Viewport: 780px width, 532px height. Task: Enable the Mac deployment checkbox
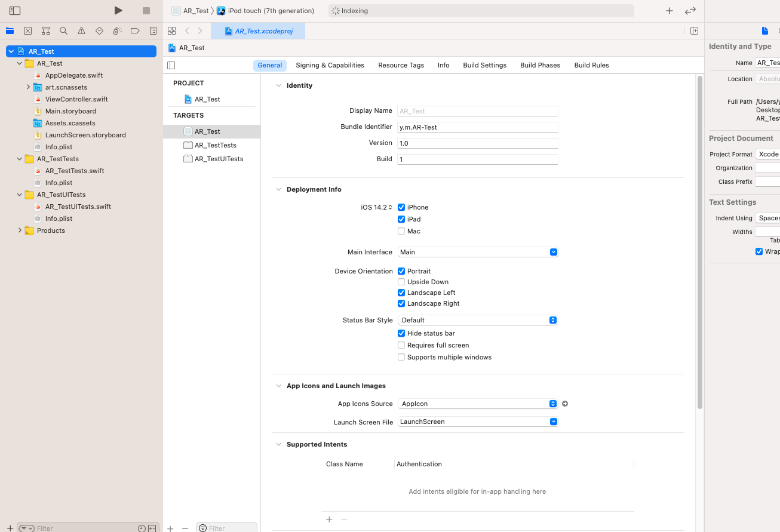401,231
